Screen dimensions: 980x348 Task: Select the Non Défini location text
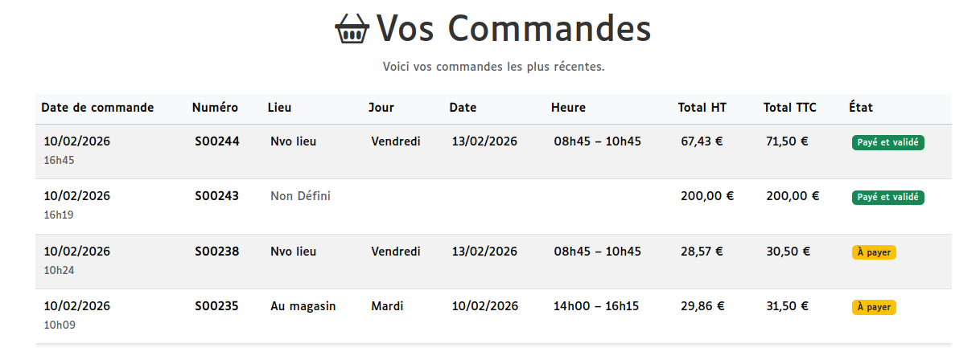[300, 196]
